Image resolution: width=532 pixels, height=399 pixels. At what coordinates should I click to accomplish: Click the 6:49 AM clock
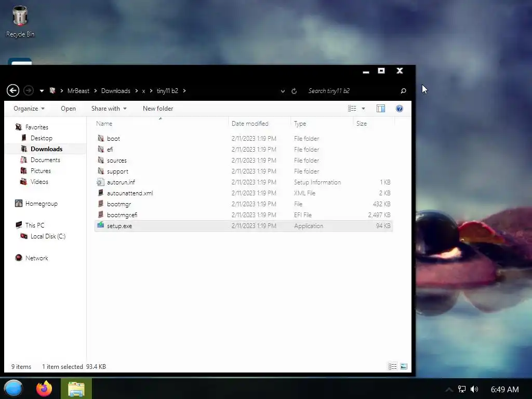[504, 390]
